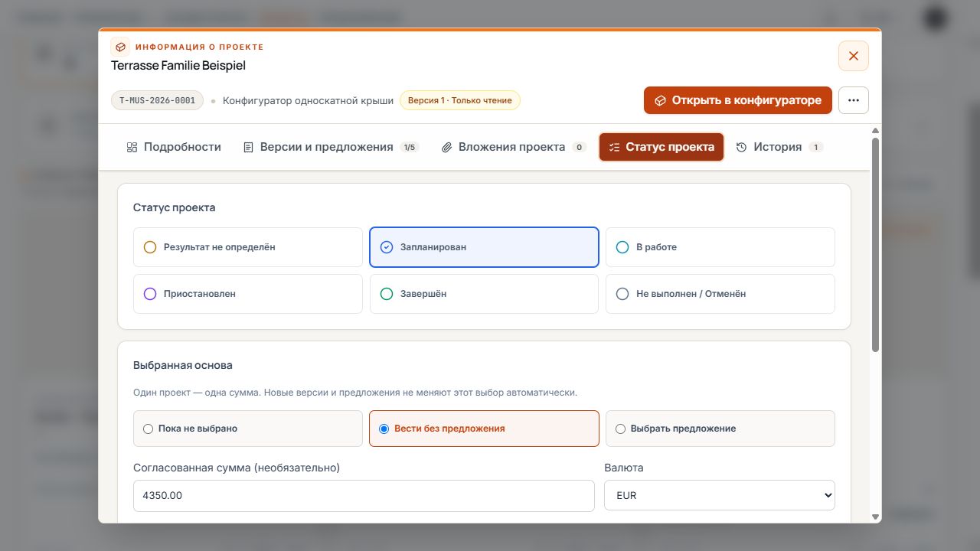Open the Вложения проекта tab
Viewport: 980px width, 551px height.
(514, 147)
